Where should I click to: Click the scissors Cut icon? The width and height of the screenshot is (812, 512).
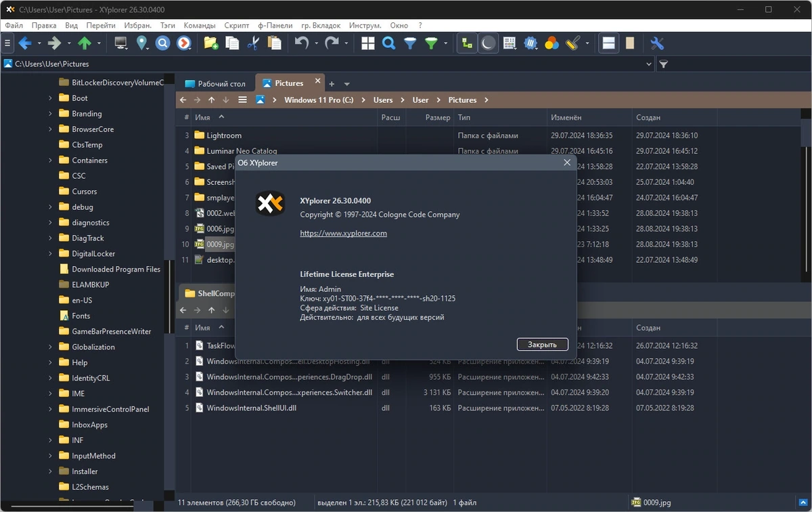point(253,43)
